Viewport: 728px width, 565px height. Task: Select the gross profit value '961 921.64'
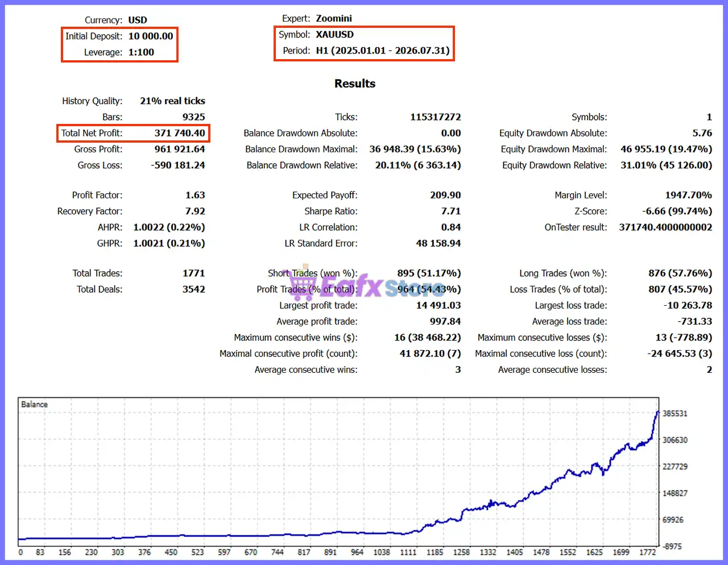pos(180,149)
